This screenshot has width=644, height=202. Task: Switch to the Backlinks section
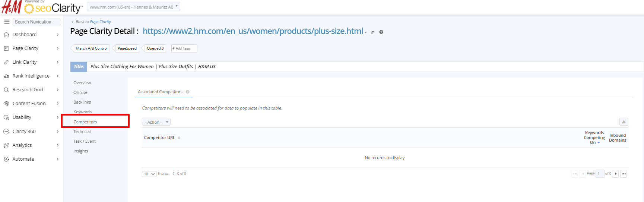coord(82,102)
